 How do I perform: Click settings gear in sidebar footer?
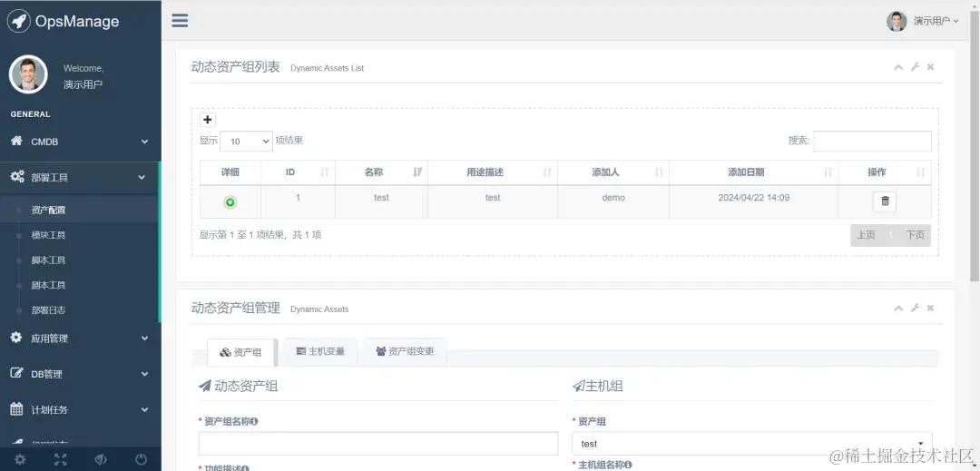point(20,460)
